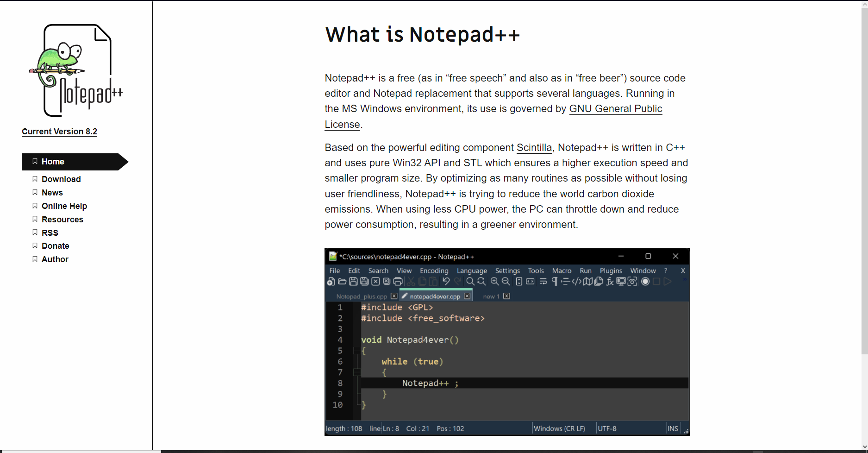Toggle synchronized vertical scrolling icon

tap(519, 282)
